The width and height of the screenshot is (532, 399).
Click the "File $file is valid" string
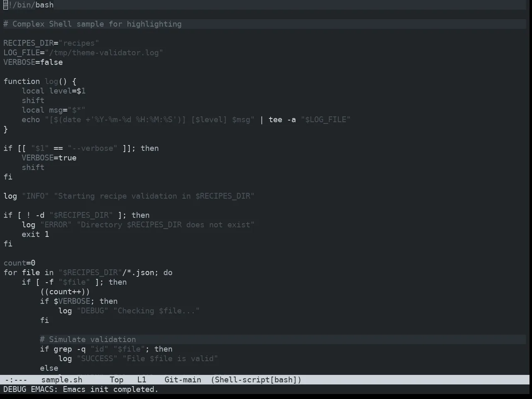pyautogui.click(x=170, y=359)
